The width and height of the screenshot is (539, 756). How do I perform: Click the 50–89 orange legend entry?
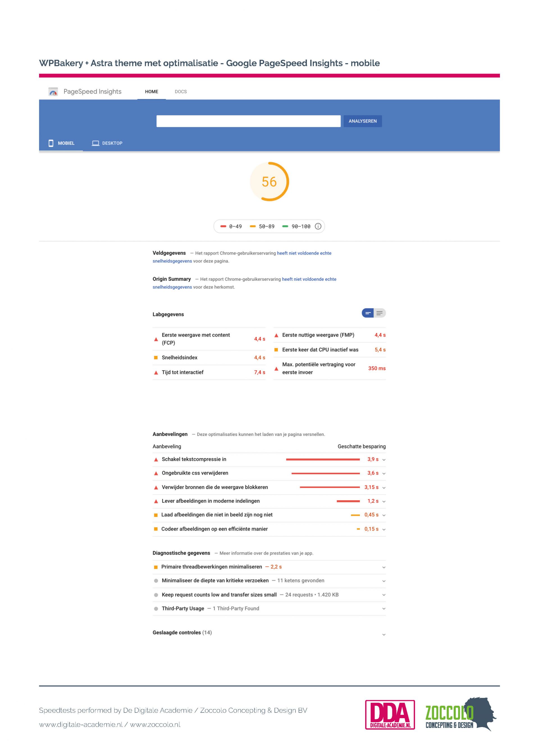click(x=262, y=226)
